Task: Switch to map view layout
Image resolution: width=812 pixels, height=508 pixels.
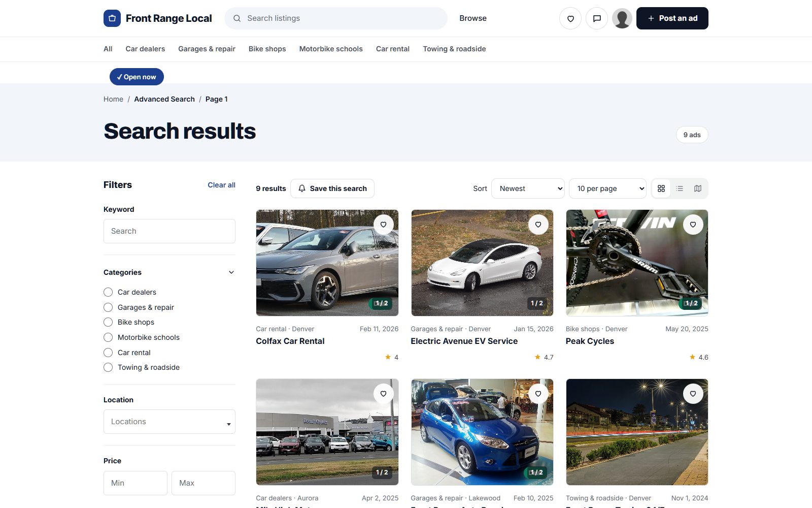Action: click(x=698, y=188)
